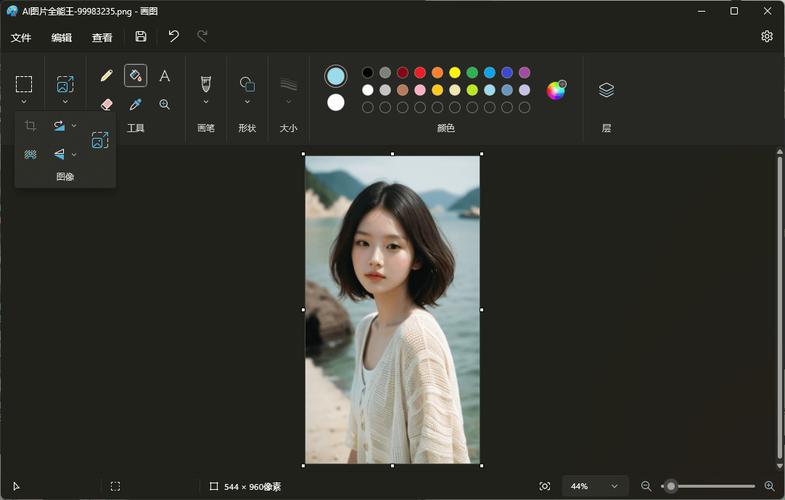Pick the bright yellow color swatch
785x500 pixels.
(455, 73)
